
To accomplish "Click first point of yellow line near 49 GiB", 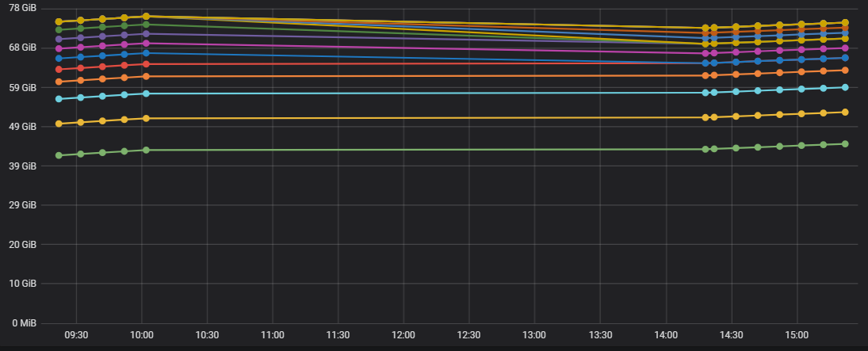I will (59, 124).
